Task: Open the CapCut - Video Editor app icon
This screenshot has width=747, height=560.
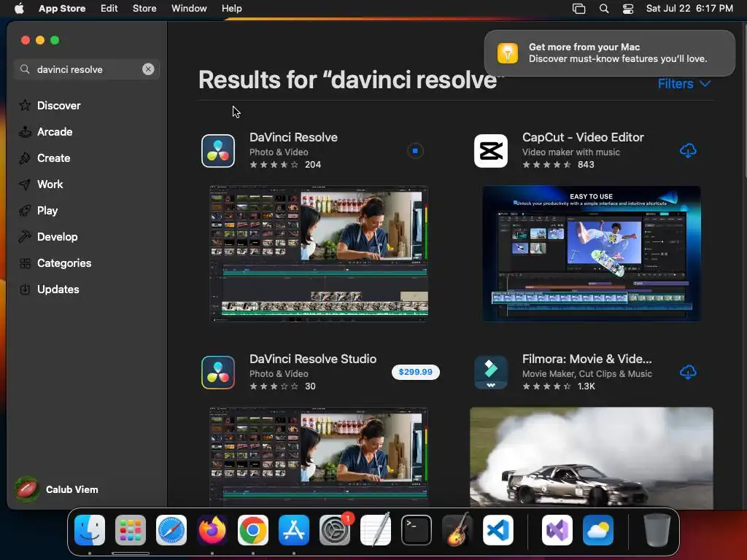Action: tap(491, 151)
